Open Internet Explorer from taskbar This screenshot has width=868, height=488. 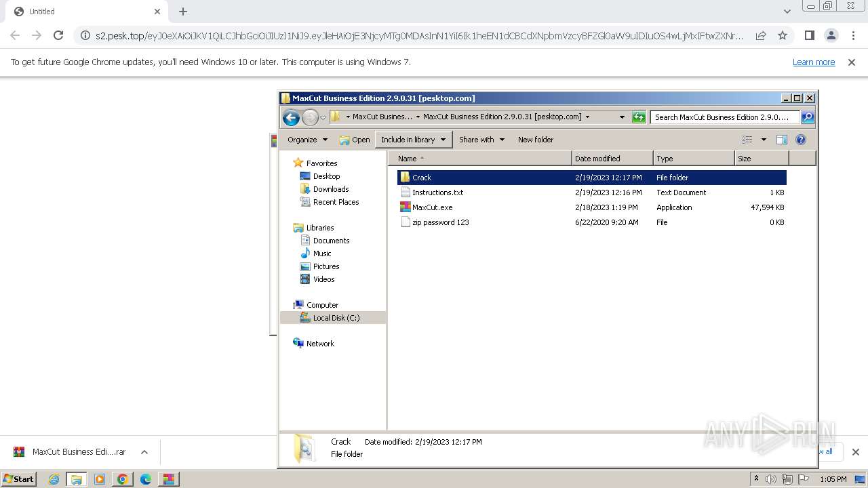(54, 479)
